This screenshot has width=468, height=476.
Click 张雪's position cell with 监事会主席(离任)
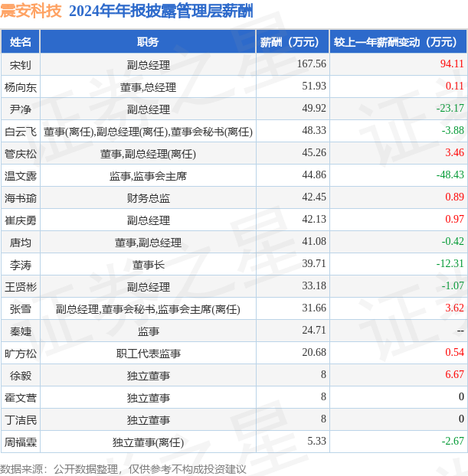tap(148, 308)
